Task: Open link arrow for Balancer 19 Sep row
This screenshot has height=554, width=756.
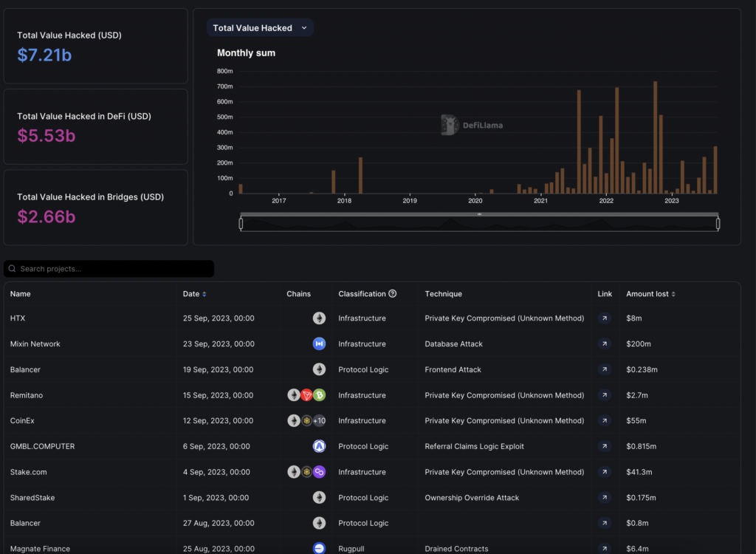Action: 604,369
